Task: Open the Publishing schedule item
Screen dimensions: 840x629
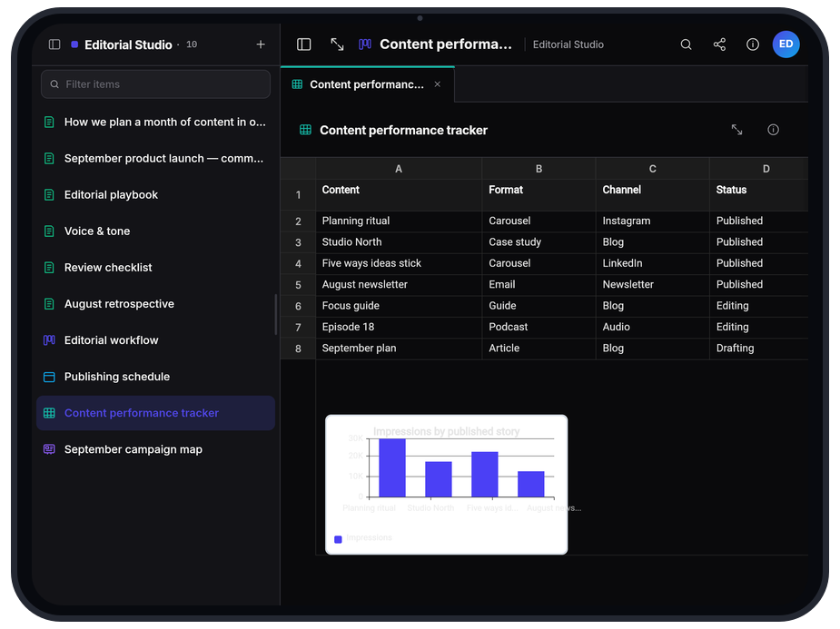Action: coord(155,377)
